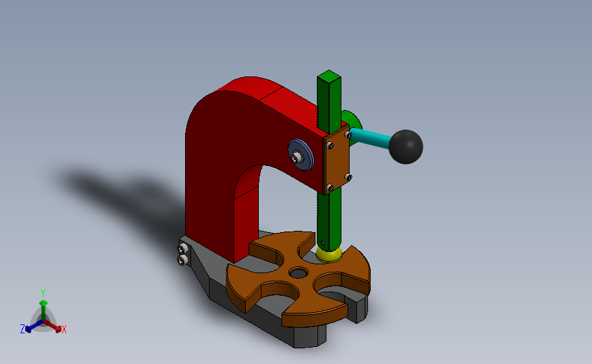Select the black ball knob on the handle
Image resolution: width=592 pixels, height=364 pixels.
[x=406, y=147]
